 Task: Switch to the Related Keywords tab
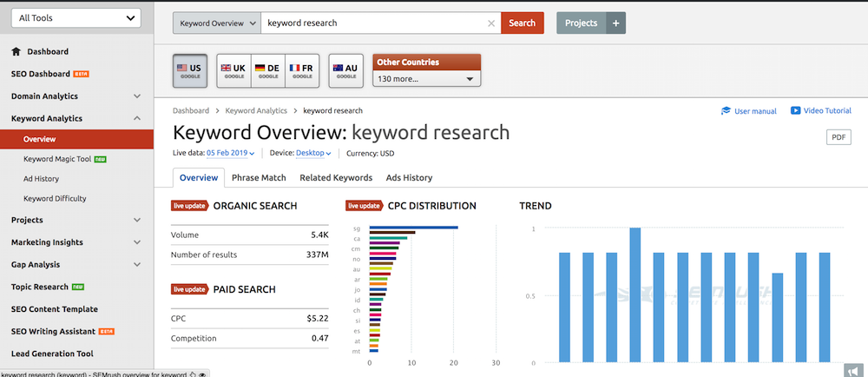(x=336, y=178)
